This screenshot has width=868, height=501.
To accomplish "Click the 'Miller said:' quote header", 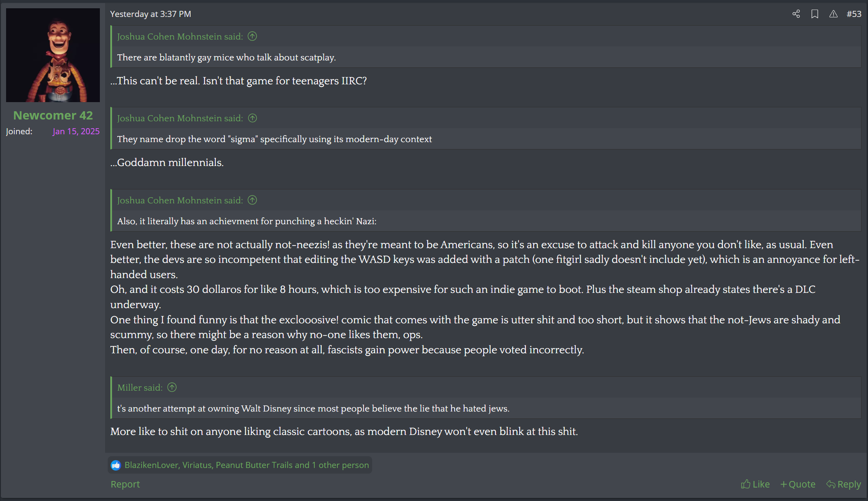I will pyautogui.click(x=140, y=388).
